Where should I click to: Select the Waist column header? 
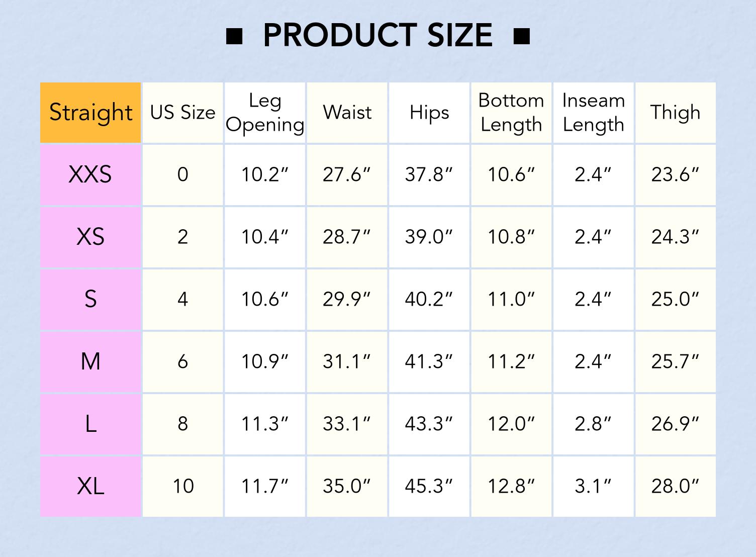tap(347, 113)
